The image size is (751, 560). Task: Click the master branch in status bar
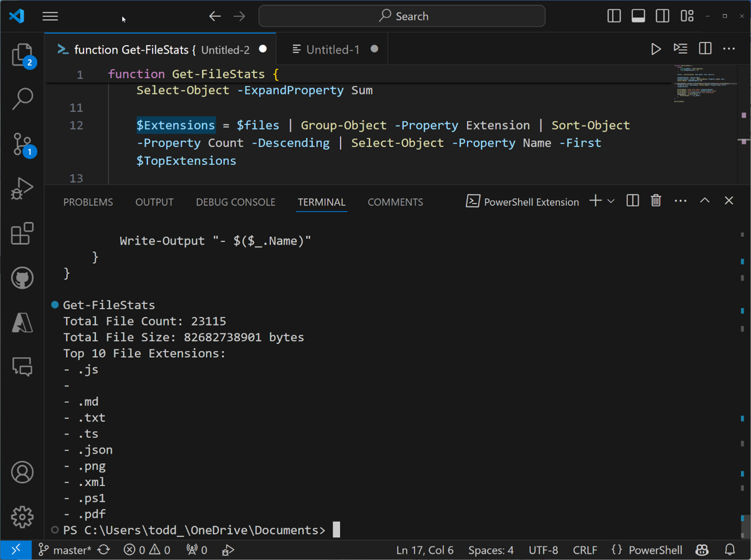tap(65, 550)
